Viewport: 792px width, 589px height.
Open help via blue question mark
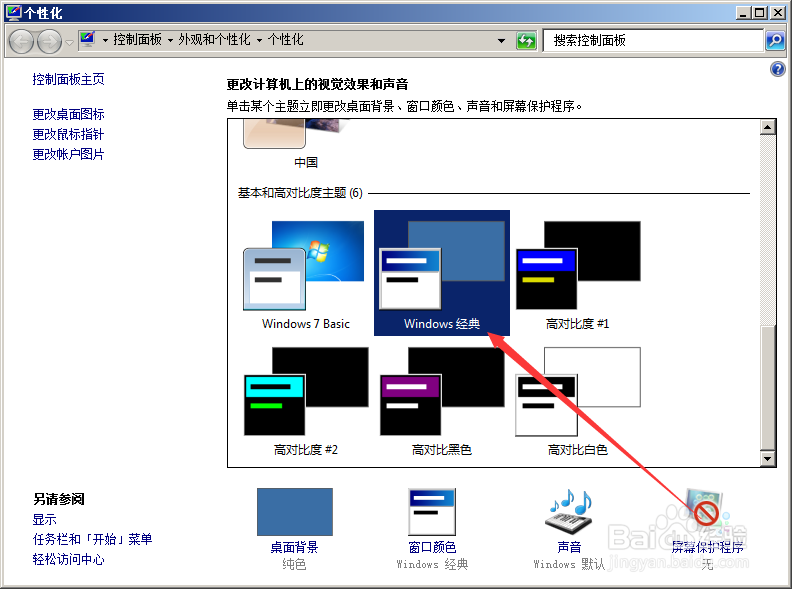coord(777,69)
